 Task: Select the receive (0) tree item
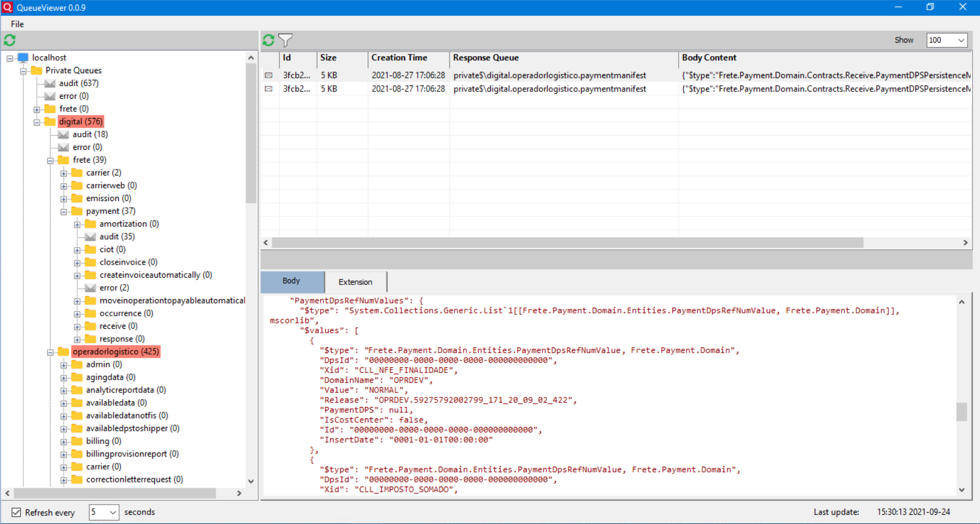coord(118,326)
